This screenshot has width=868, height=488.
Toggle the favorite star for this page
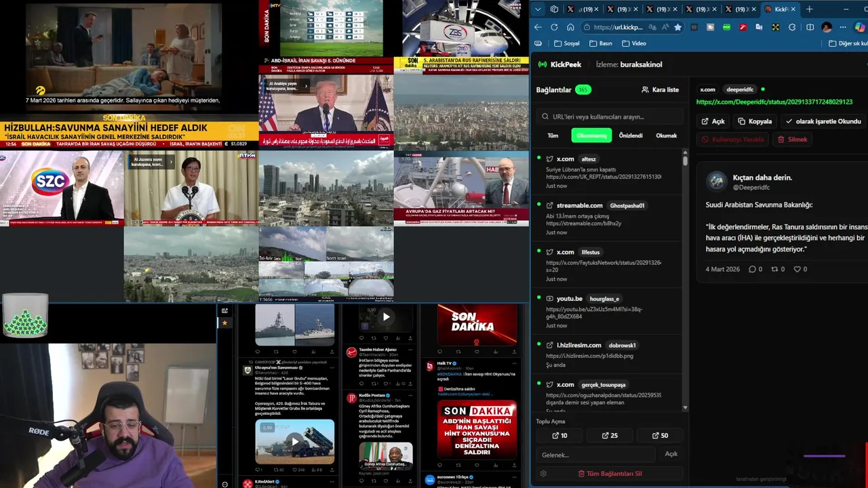coord(677,27)
